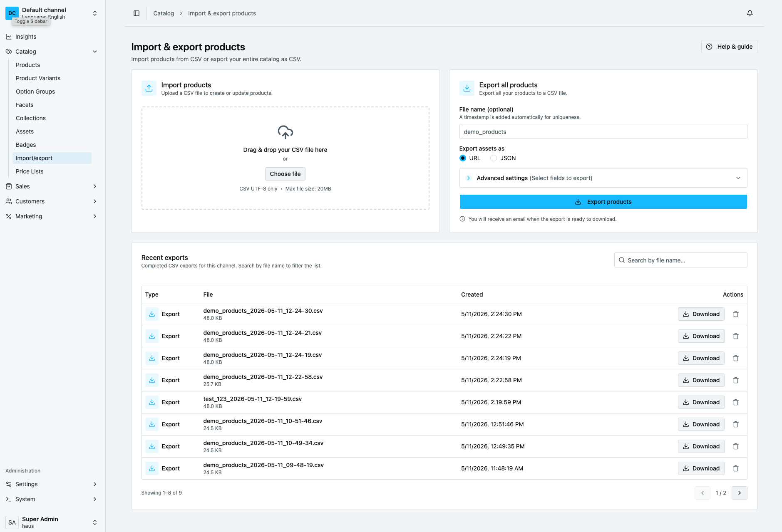Click the 'Showing 1–8 of 9' text
Viewport: 782px width, 532px height.
[161, 493]
